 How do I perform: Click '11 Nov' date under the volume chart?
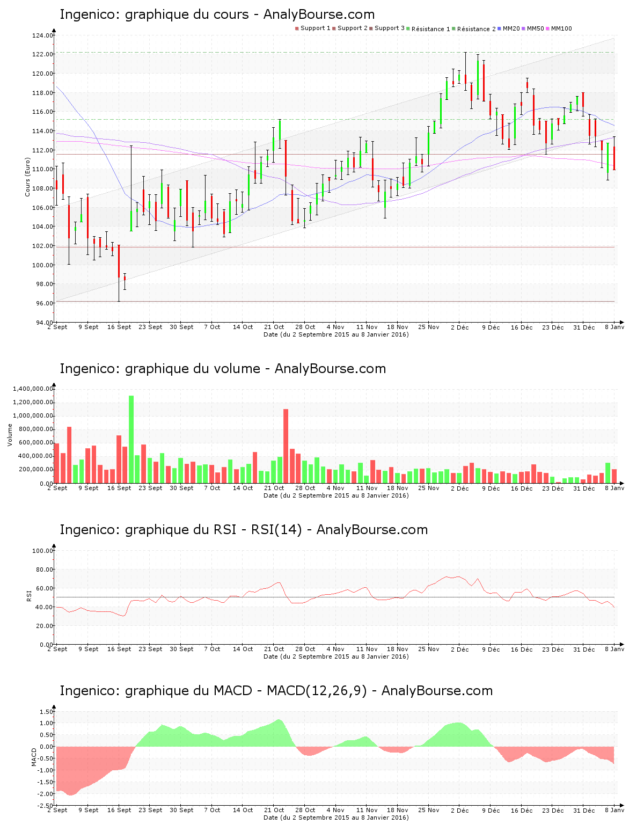pos(367,488)
